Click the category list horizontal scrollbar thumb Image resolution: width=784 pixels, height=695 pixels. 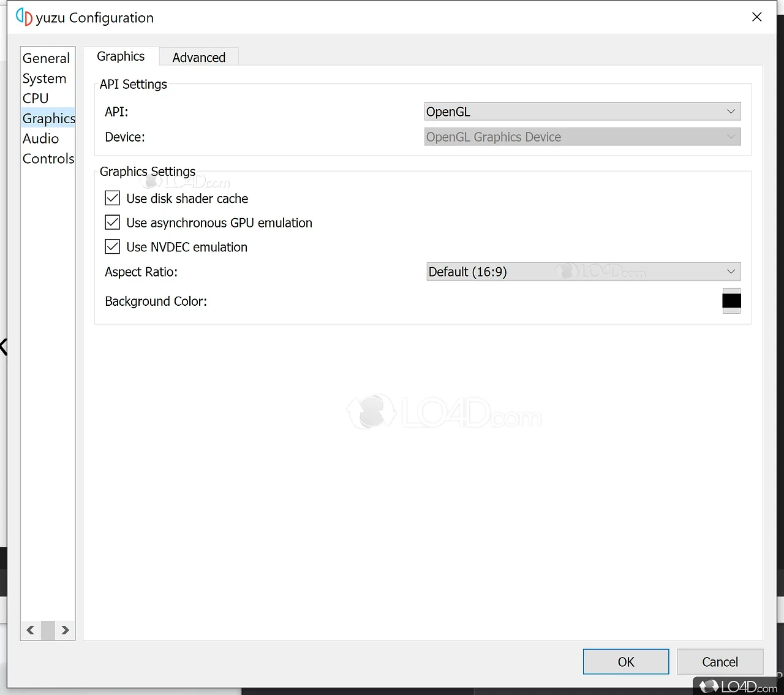[48, 630]
